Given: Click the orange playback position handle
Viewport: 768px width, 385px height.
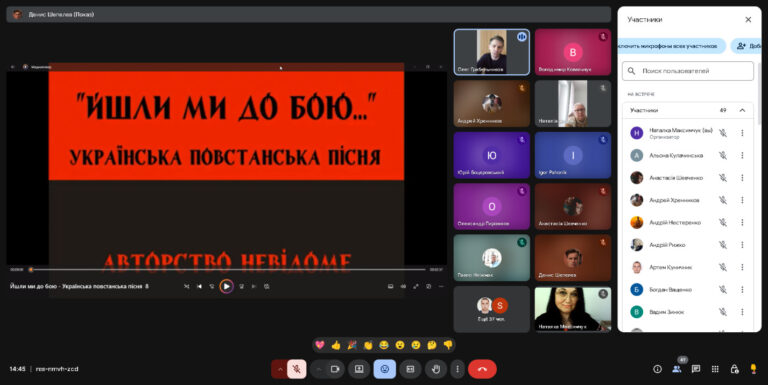Looking at the screenshot, I should click(31, 269).
